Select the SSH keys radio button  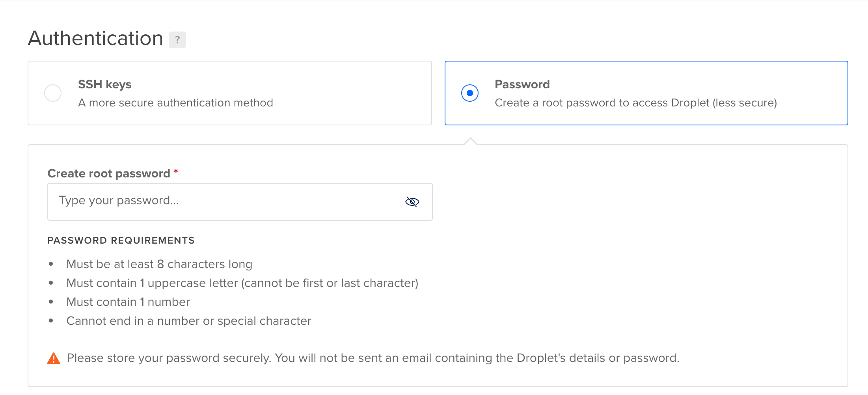click(x=53, y=93)
